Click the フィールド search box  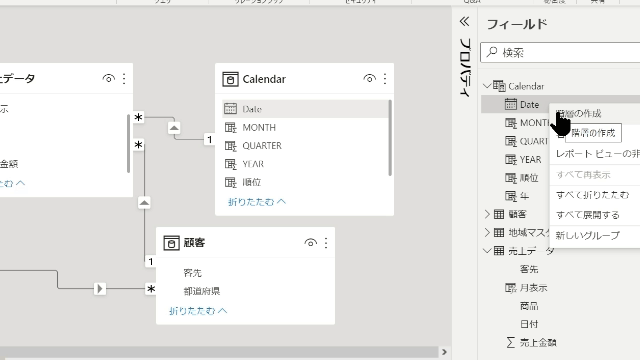pyautogui.click(x=560, y=53)
